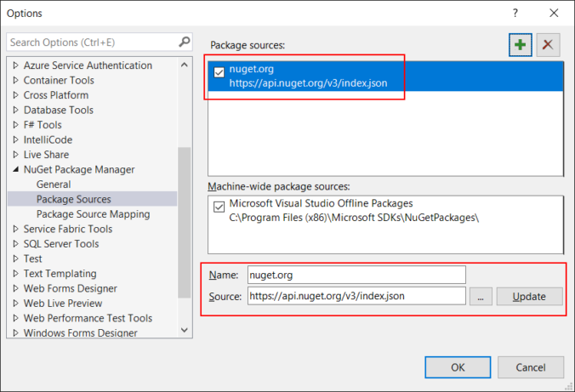Click the options tree vertical scrollbar thumb
The image size is (575, 392).
point(184,222)
